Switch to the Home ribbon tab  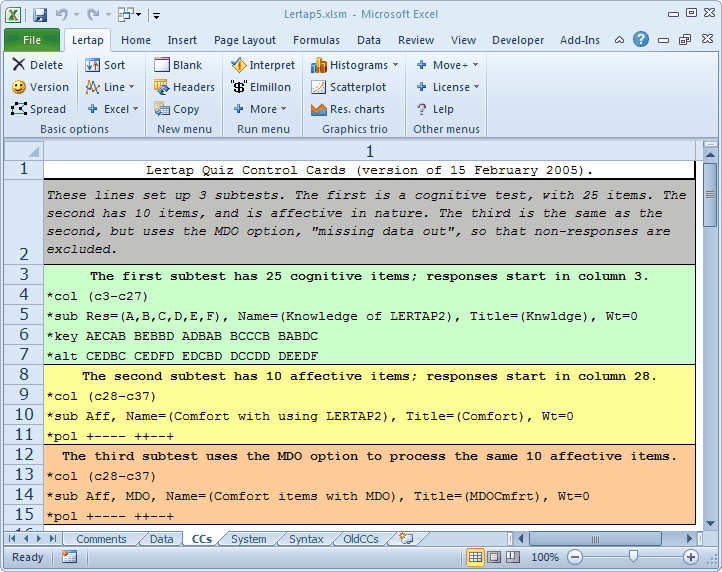(136, 40)
